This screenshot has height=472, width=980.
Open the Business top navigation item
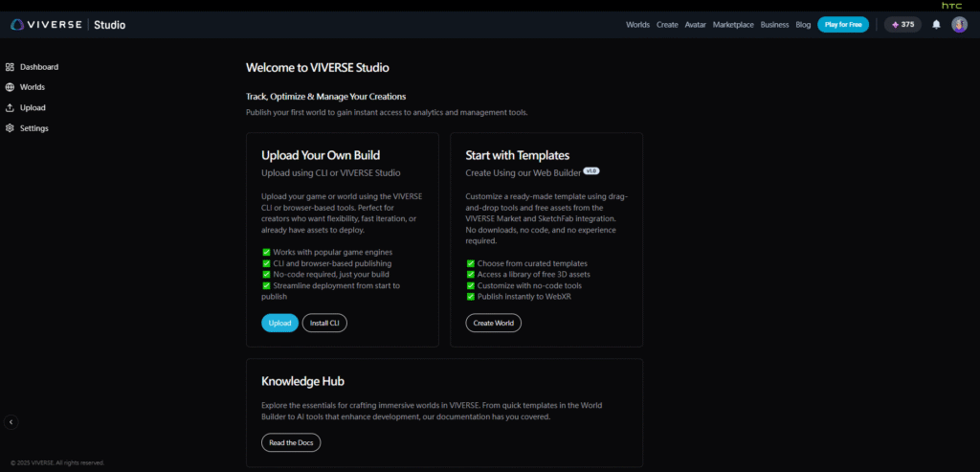coord(774,25)
